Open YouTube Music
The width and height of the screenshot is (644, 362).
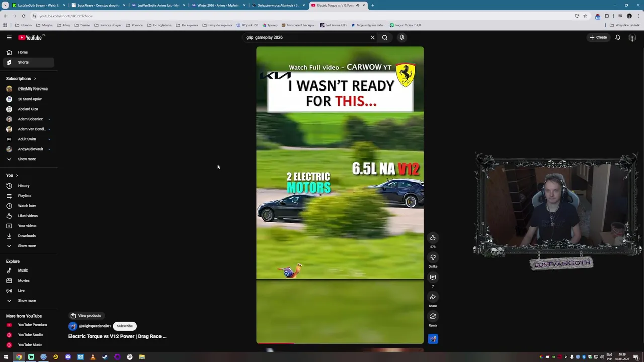coord(28,345)
